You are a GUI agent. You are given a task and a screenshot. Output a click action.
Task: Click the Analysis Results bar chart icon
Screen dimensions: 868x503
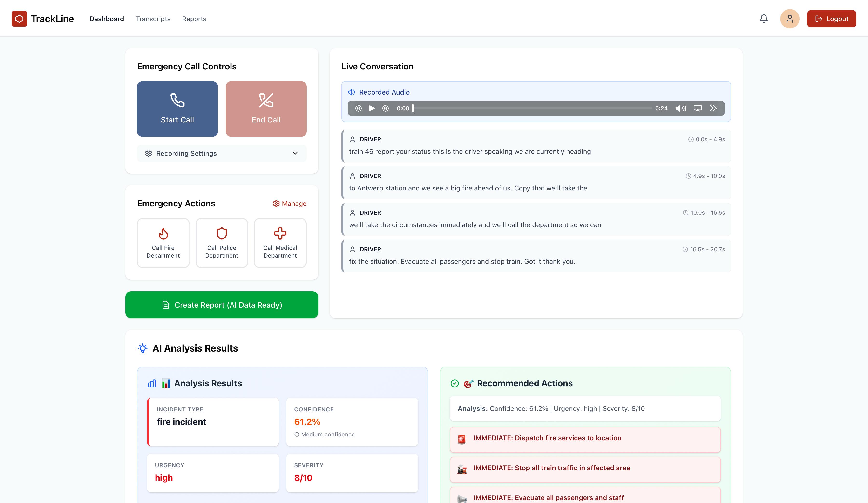[x=152, y=383]
